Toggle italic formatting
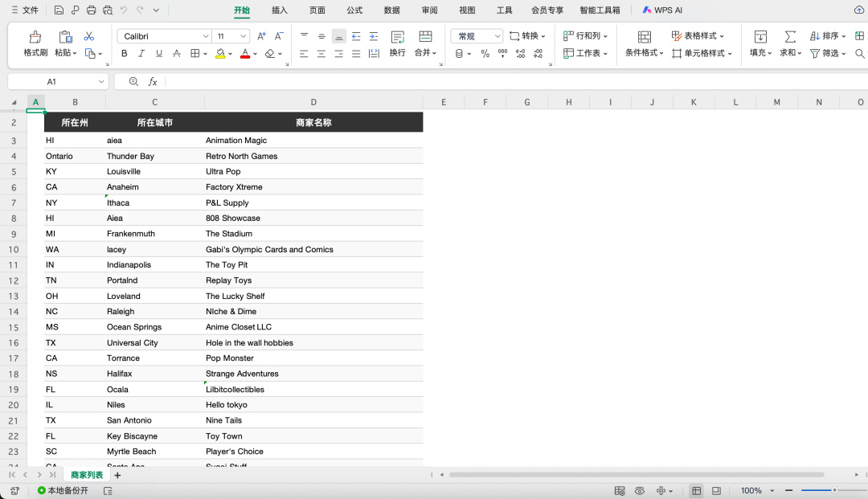 tap(141, 53)
